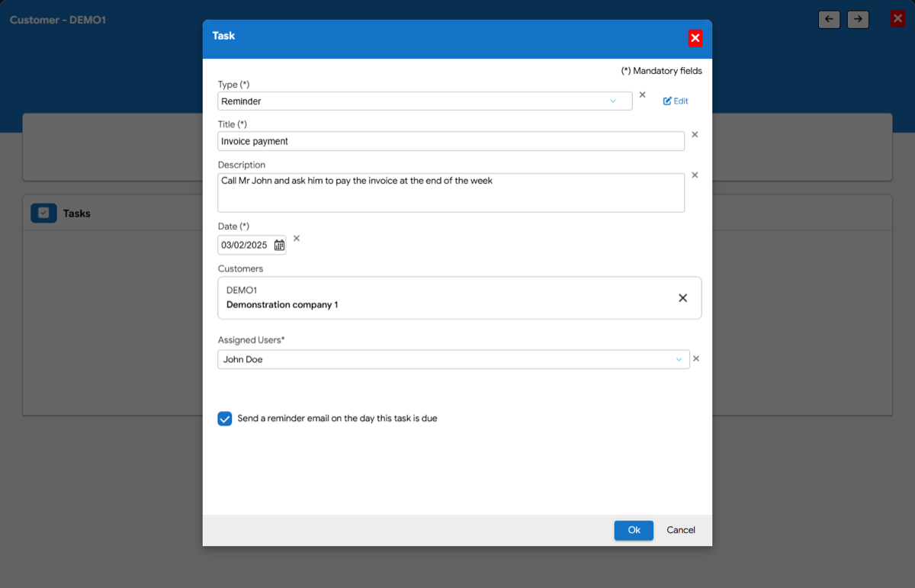Cancel the Task dialog
This screenshot has height=588, width=915.
pos(681,530)
